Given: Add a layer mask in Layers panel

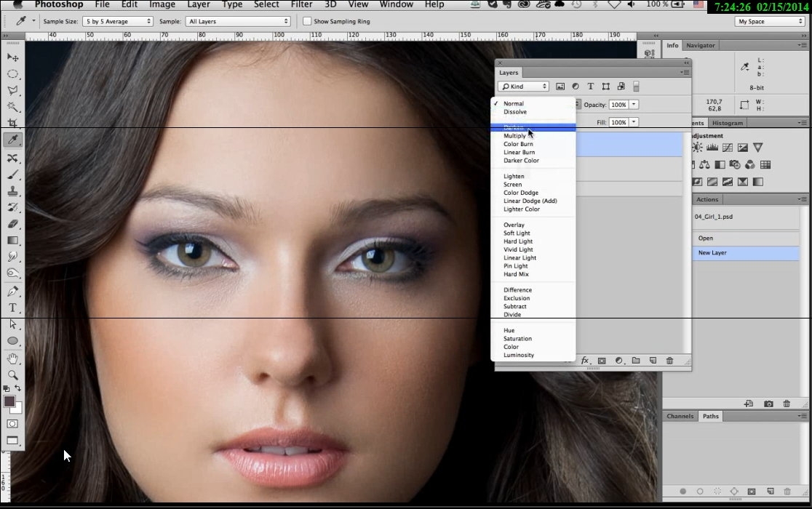Looking at the screenshot, I should coord(602,361).
